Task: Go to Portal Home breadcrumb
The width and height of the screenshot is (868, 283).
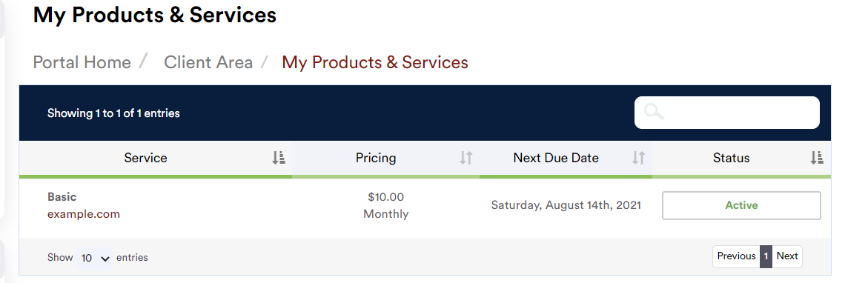Action: click(x=82, y=62)
